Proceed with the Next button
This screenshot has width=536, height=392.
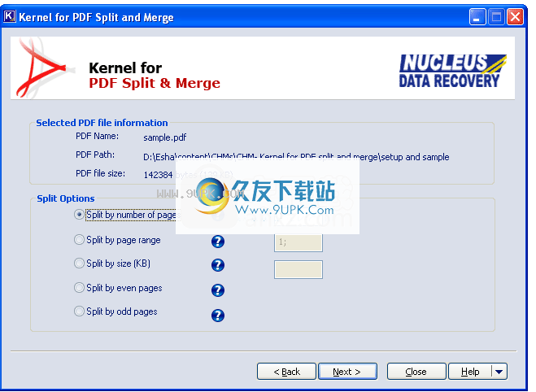click(347, 372)
